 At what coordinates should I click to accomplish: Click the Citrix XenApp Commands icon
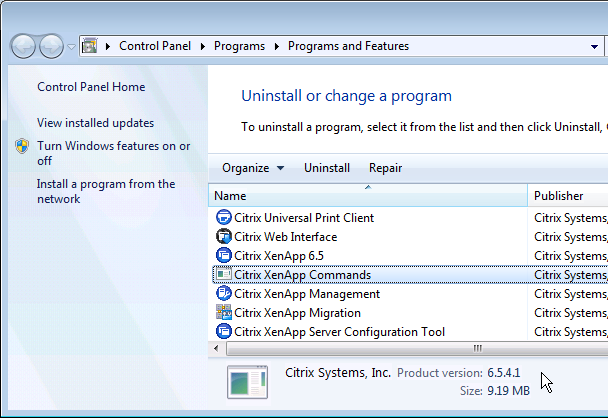(224, 275)
